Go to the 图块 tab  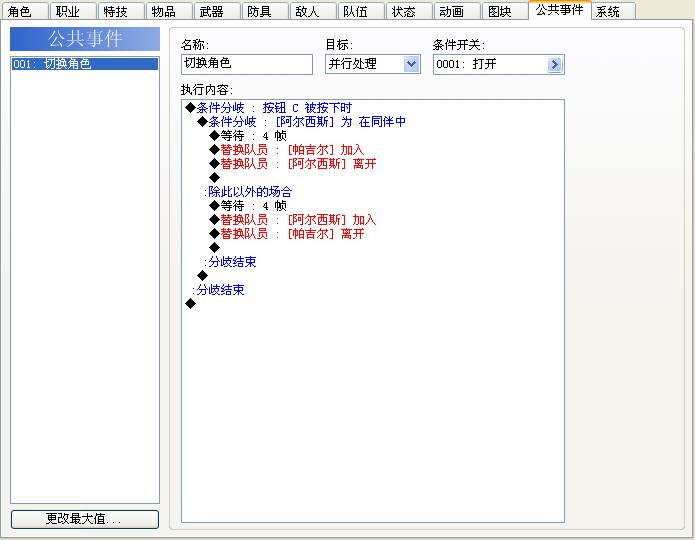tap(504, 11)
